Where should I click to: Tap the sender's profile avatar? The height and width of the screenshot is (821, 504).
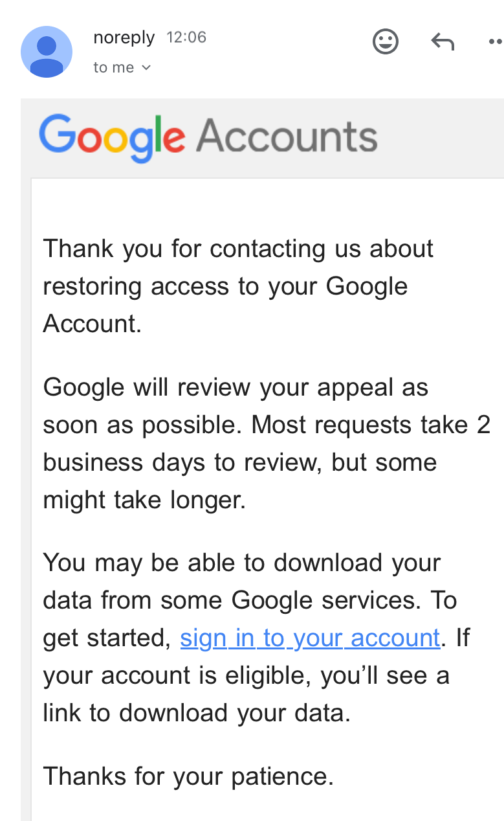coord(47,52)
